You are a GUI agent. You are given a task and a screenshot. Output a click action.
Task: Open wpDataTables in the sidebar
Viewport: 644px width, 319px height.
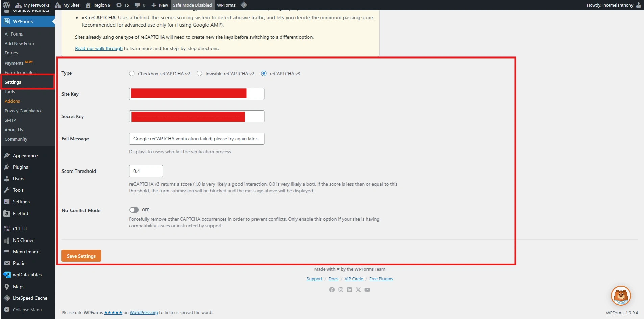pyautogui.click(x=27, y=275)
